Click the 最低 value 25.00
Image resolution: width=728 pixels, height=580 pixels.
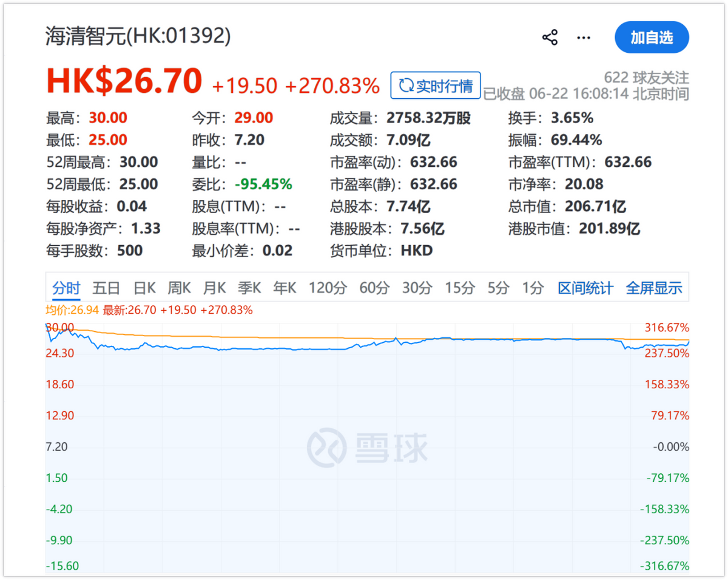108,140
